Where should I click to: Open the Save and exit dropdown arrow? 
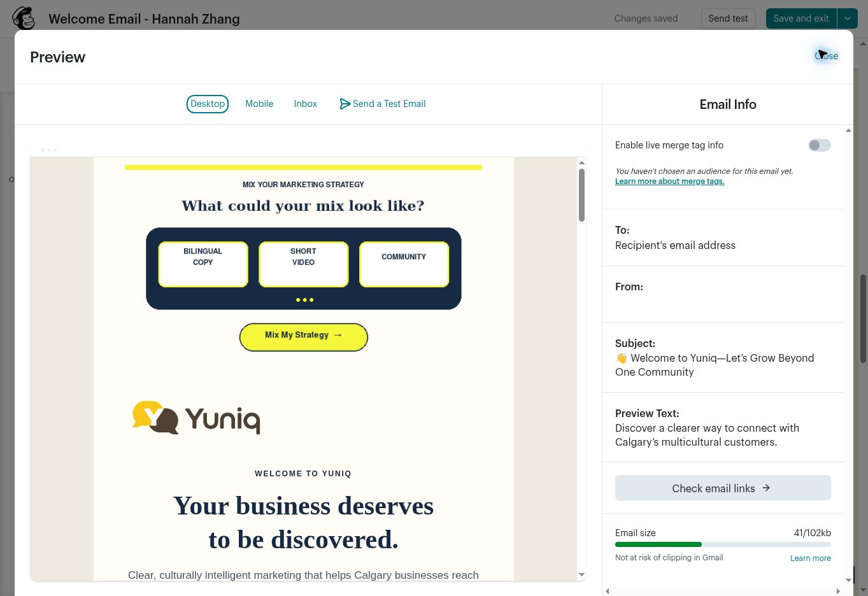click(848, 18)
